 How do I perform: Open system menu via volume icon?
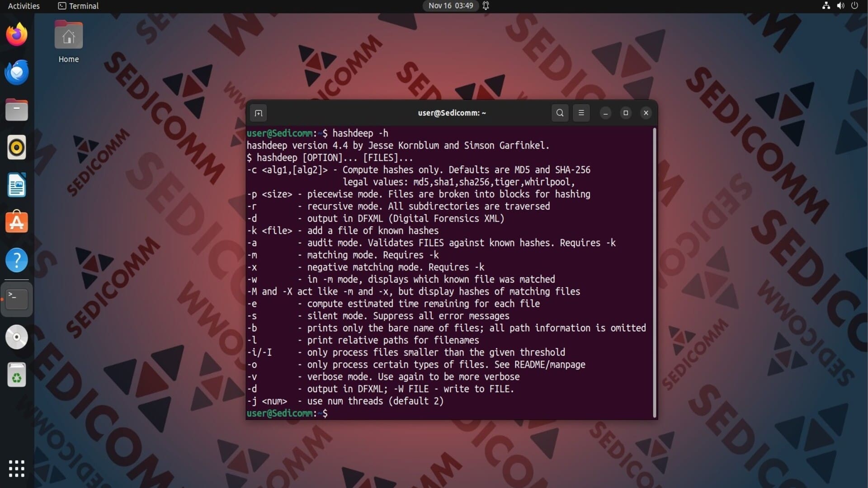pos(840,6)
